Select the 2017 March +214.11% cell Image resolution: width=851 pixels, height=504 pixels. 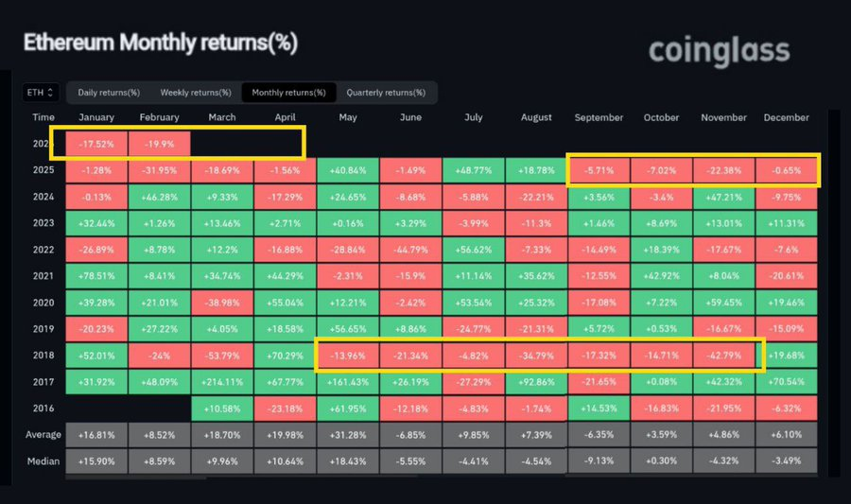point(222,382)
